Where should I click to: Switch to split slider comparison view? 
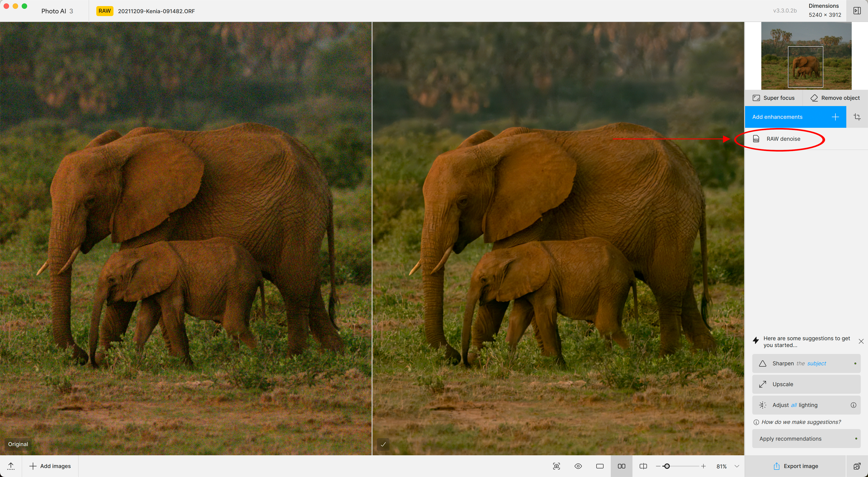643,466
